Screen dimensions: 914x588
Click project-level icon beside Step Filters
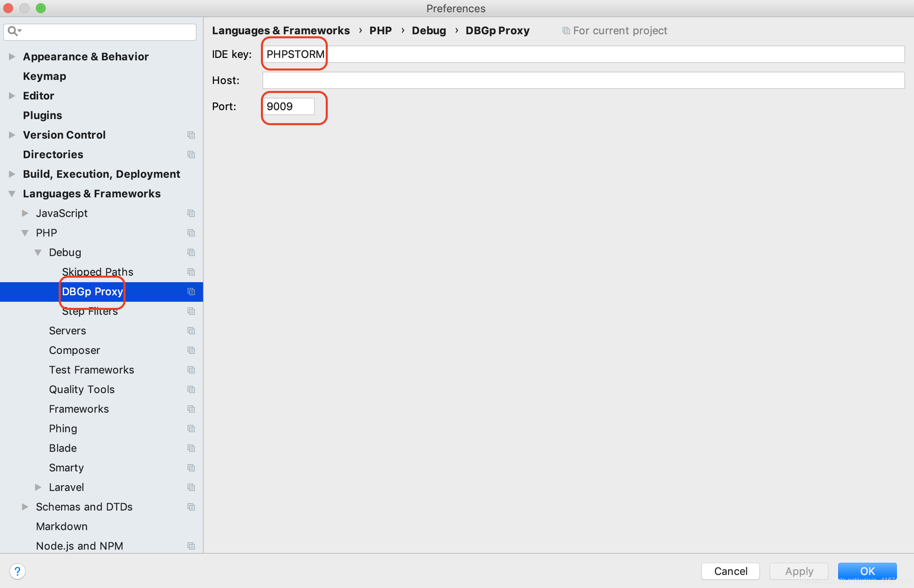click(x=191, y=311)
